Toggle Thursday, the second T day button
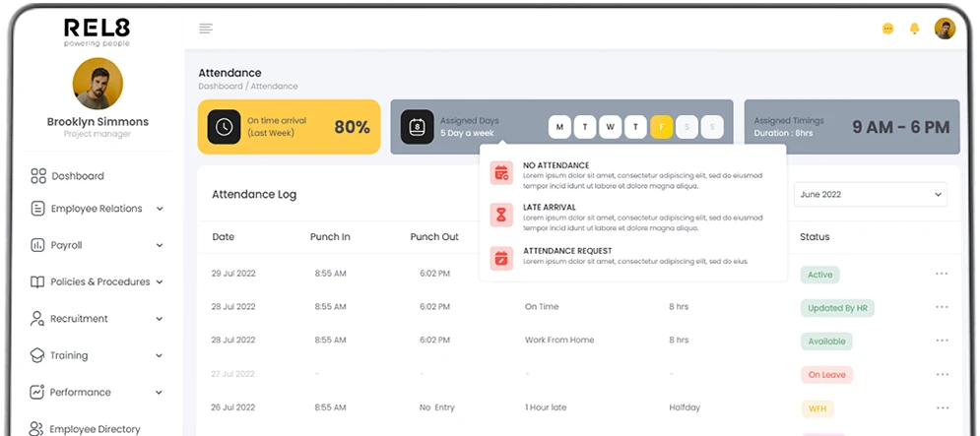Screen dimensions: 980x436 (635, 127)
